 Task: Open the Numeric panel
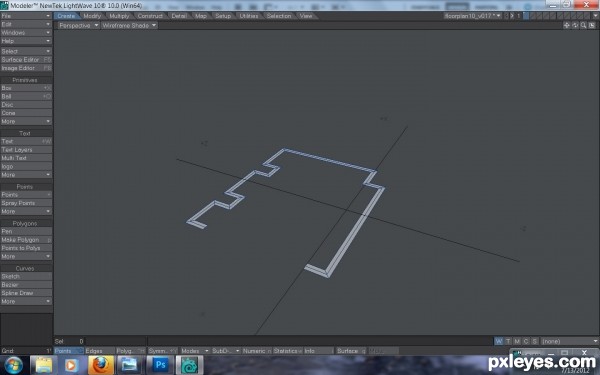tap(257, 351)
